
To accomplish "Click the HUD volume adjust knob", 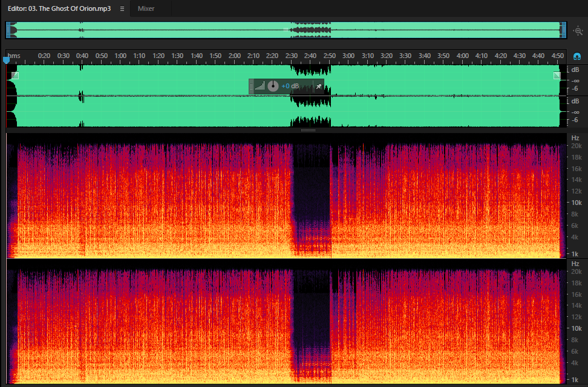I will (x=273, y=86).
